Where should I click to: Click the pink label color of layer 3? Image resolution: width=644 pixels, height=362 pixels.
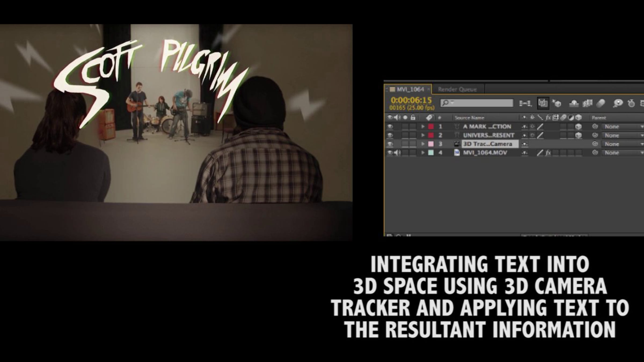(431, 144)
